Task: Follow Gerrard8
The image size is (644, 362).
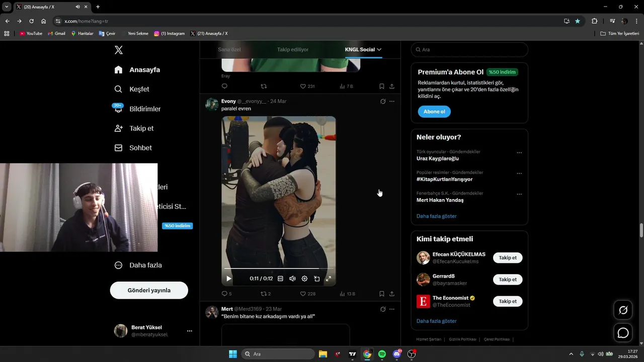Action: (508, 280)
